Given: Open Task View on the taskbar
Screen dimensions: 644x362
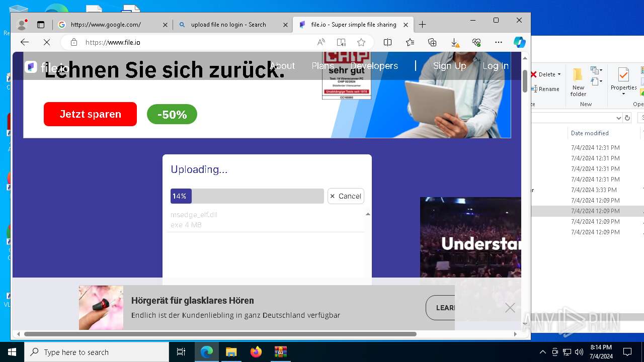Looking at the screenshot, I should [x=181, y=352].
